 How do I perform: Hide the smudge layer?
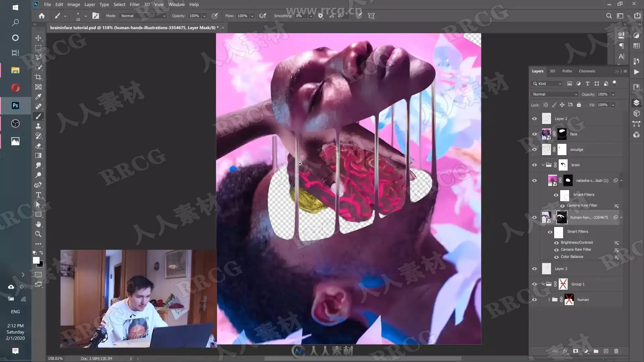(x=534, y=149)
